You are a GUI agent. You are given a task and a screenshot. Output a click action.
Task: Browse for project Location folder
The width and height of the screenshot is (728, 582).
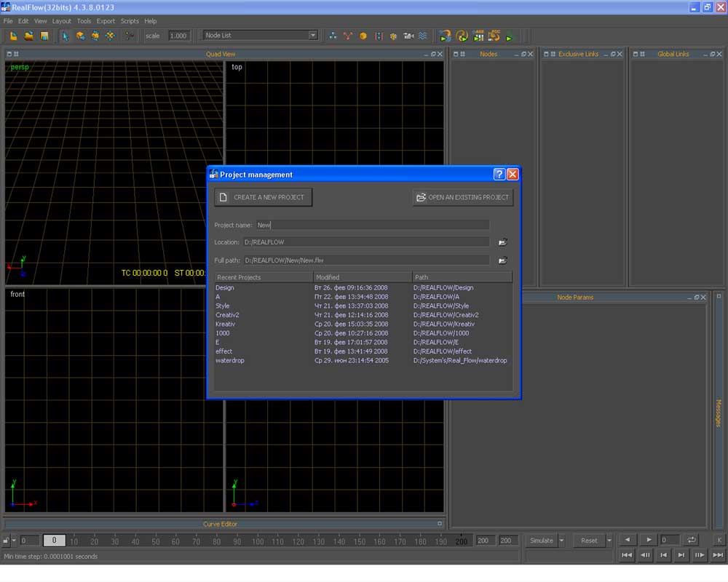tap(502, 242)
